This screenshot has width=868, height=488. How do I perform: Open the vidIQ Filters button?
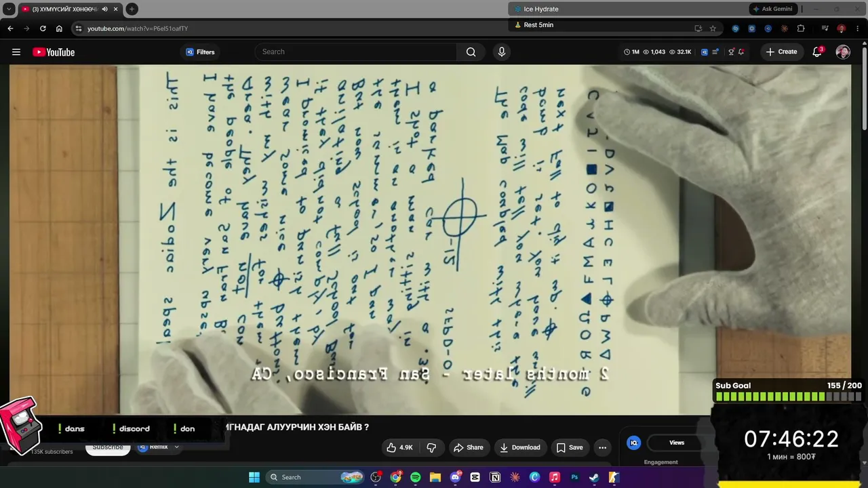coord(200,52)
